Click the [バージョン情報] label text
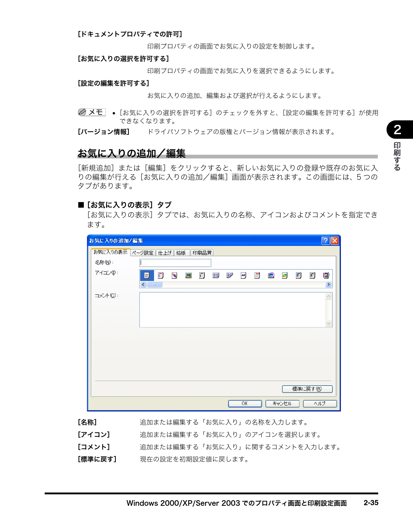Screen dimensions: 413x532 (103, 132)
